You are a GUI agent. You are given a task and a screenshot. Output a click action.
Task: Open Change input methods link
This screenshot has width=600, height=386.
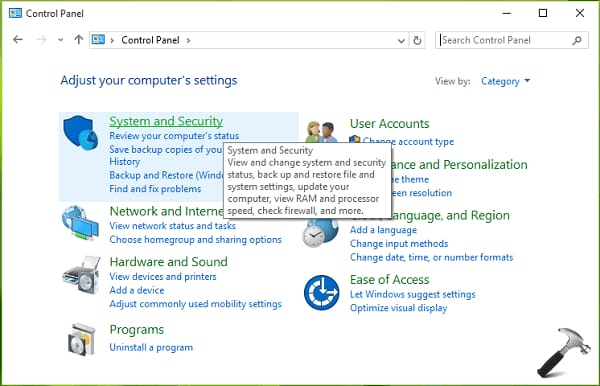click(x=399, y=244)
